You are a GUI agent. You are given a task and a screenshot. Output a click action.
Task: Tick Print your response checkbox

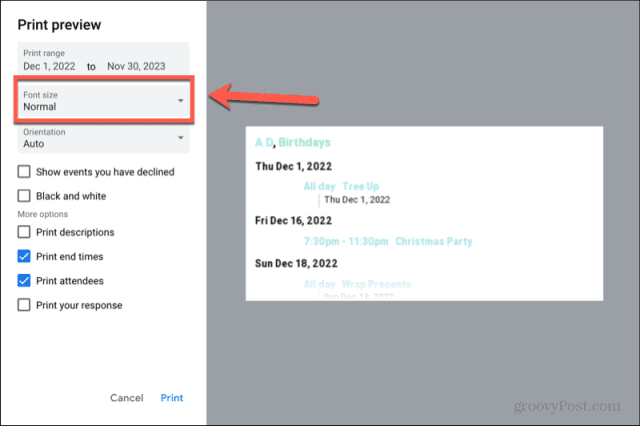(x=24, y=305)
